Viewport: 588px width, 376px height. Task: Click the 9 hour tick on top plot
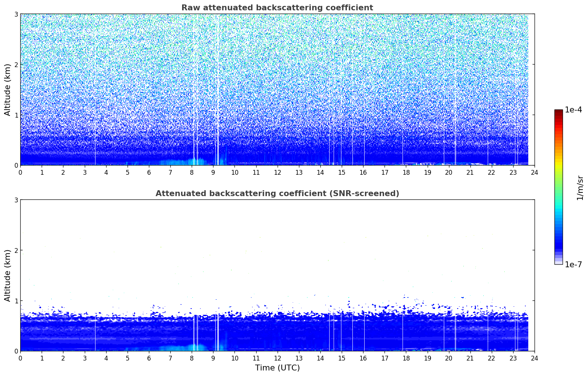pos(213,172)
